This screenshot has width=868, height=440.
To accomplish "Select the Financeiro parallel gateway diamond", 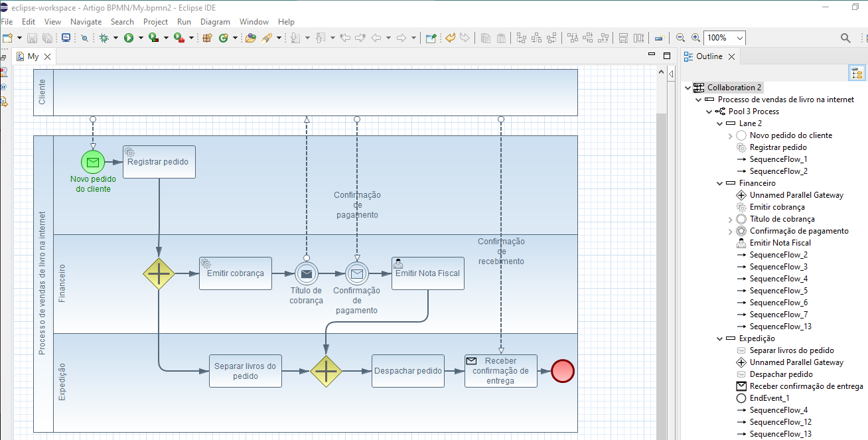I will (x=159, y=273).
